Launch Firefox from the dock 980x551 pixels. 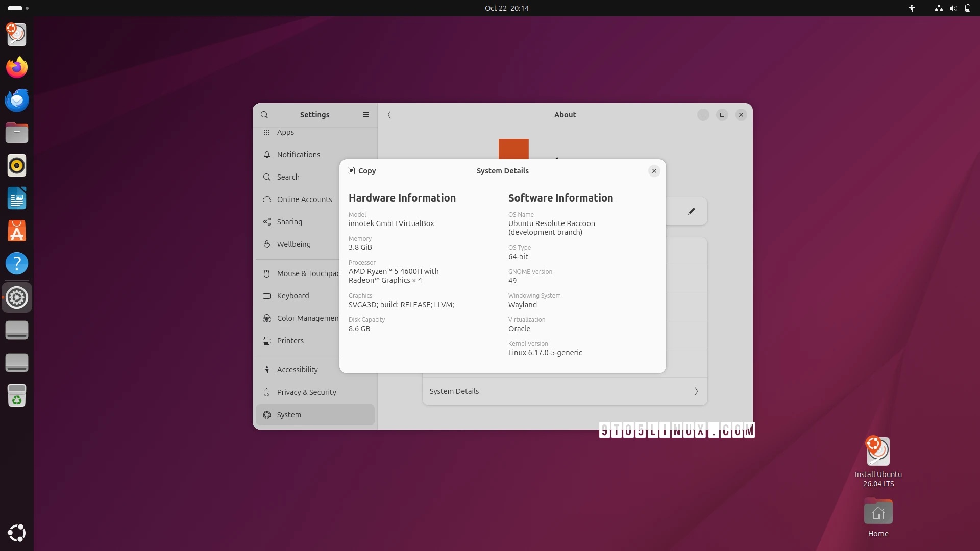pos(17,67)
